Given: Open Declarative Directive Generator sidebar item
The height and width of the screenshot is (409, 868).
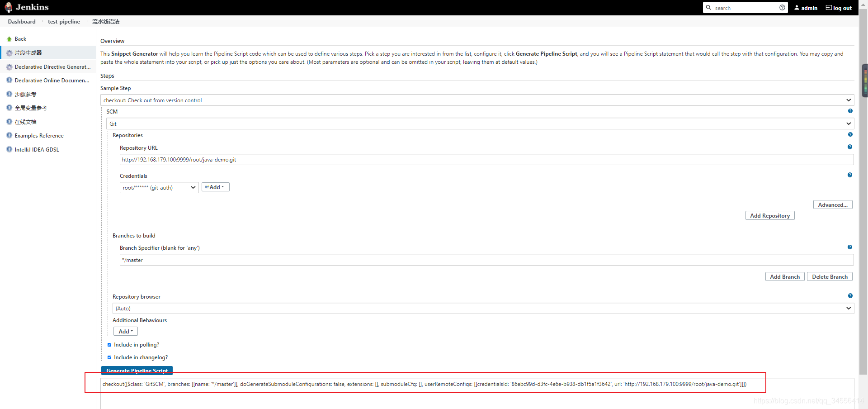Looking at the screenshot, I should point(52,67).
